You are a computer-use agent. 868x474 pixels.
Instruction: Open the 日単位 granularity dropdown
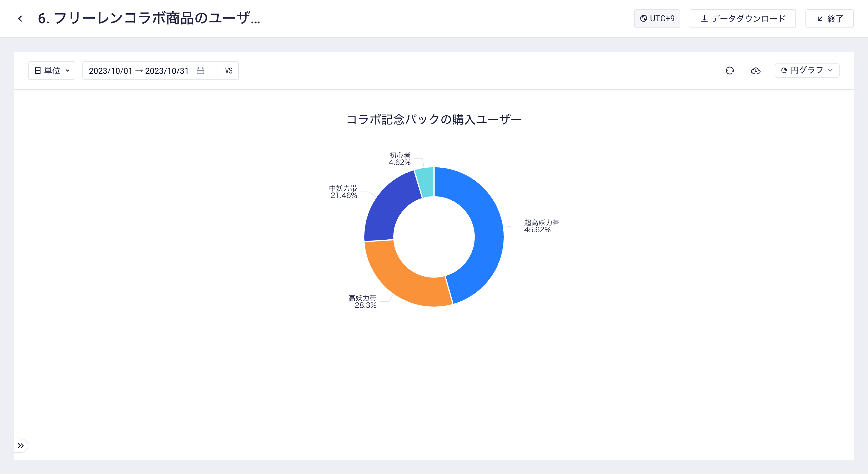tap(52, 71)
